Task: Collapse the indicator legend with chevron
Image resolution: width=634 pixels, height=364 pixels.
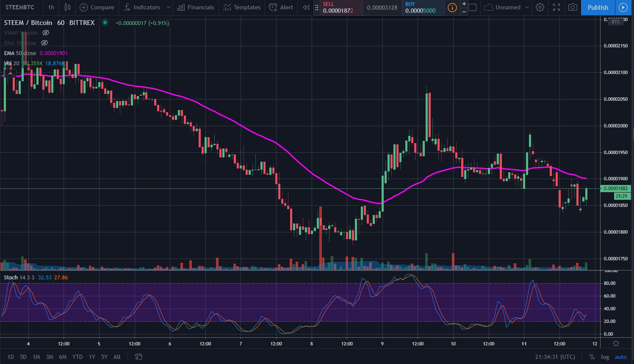Action: [10, 74]
